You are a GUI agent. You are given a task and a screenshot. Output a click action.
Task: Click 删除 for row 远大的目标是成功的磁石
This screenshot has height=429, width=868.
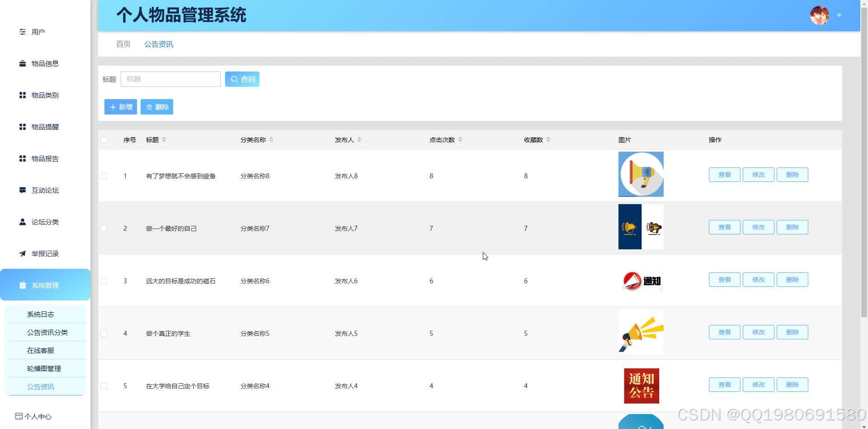[793, 280]
